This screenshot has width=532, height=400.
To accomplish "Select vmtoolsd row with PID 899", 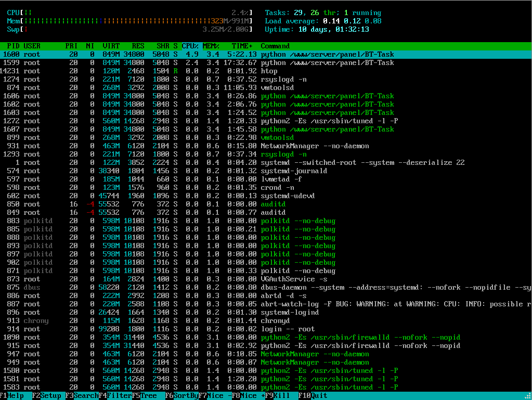I will pos(266,137).
